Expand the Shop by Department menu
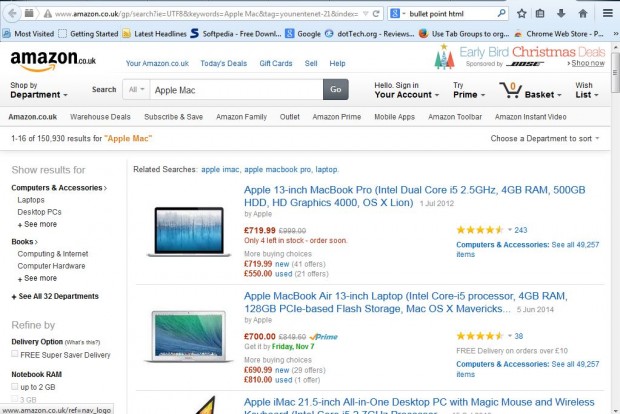This screenshot has width=620, height=414. pos(40,90)
